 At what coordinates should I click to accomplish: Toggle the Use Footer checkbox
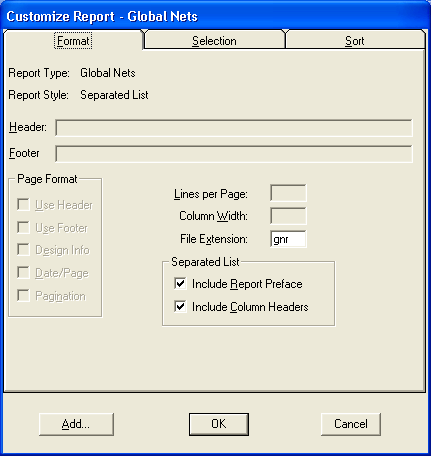(23, 228)
